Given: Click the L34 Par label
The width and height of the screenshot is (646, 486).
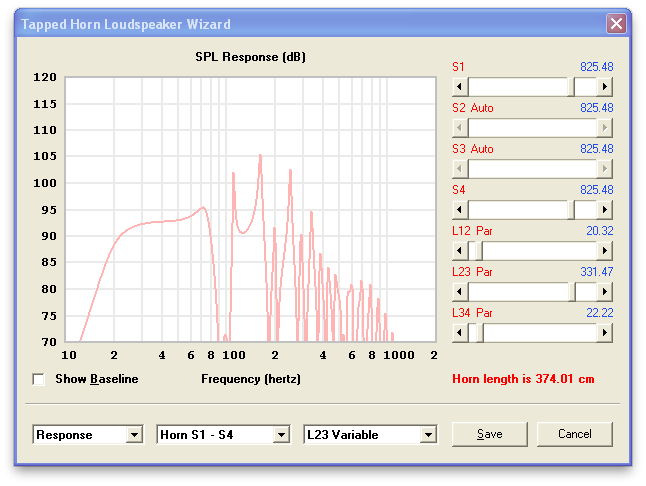Looking at the screenshot, I should pos(472,313).
